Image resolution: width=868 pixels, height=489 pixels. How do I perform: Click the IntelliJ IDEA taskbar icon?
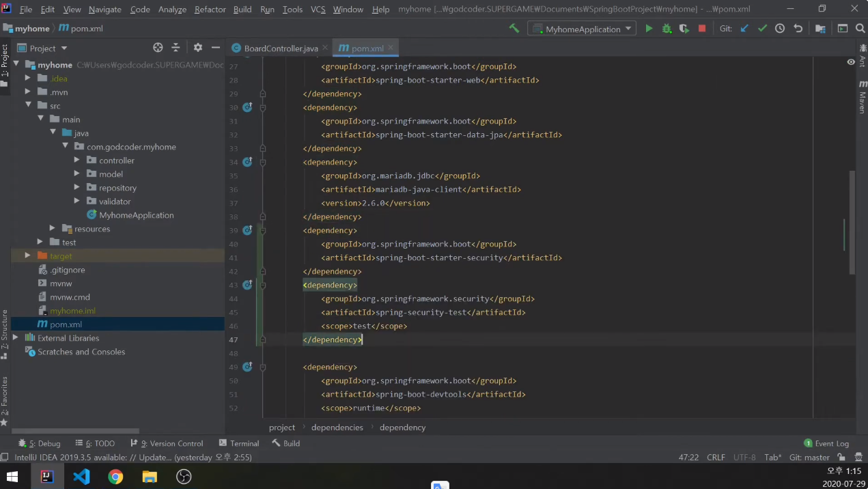click(47, 476)
